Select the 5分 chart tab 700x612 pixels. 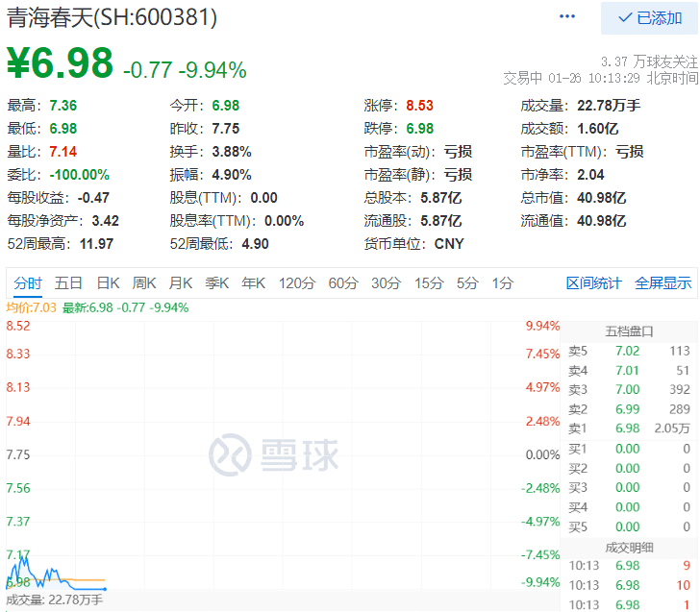[x=467, y=283]
